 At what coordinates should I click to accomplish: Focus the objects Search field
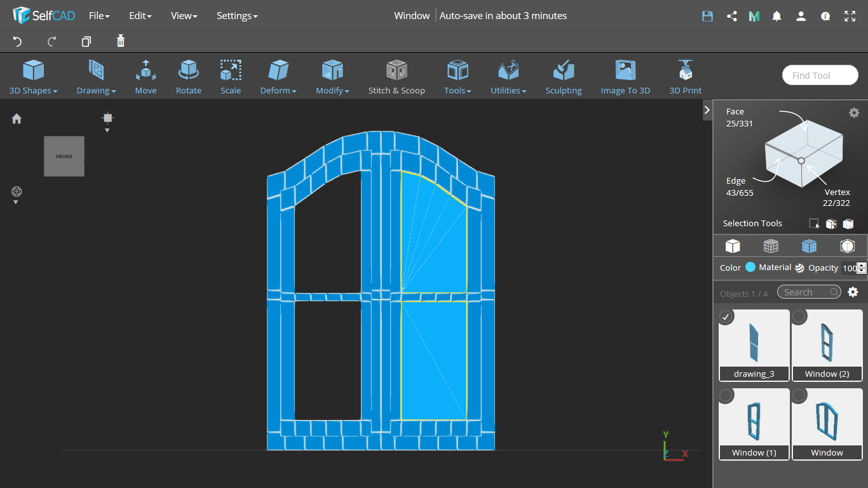tap(809, 292)
